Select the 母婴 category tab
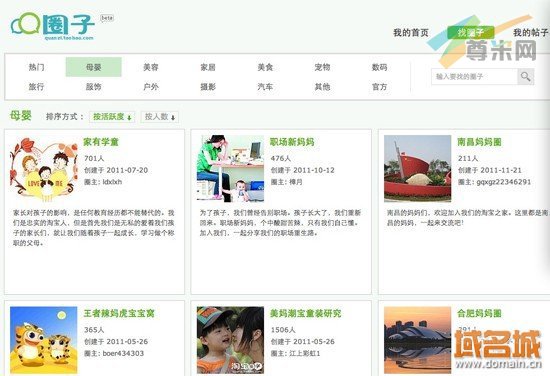This screenshot has height=376, width=550. 94,67
